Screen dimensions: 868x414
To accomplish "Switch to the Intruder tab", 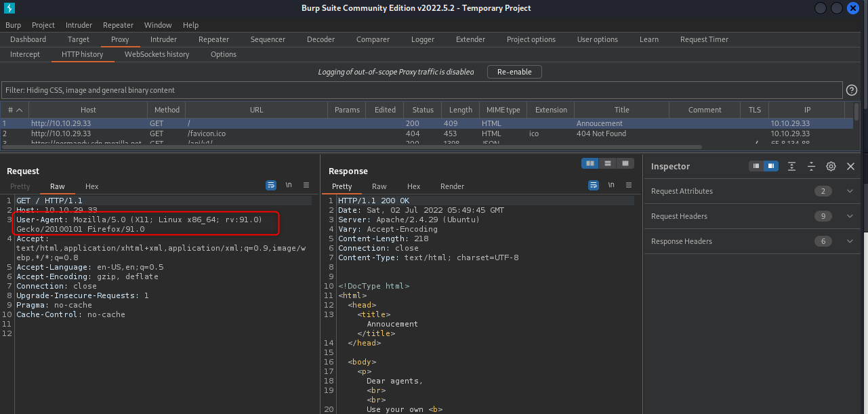I will click(163, 39).
